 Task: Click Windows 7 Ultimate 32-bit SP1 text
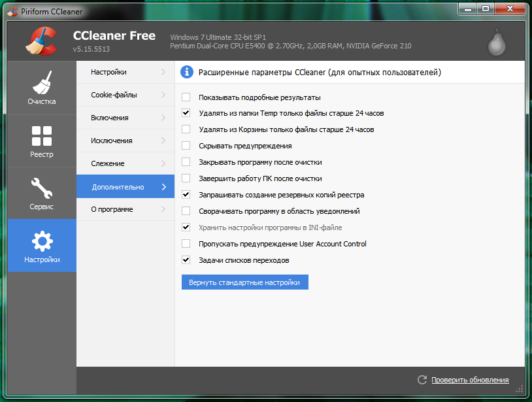[218, 37]
